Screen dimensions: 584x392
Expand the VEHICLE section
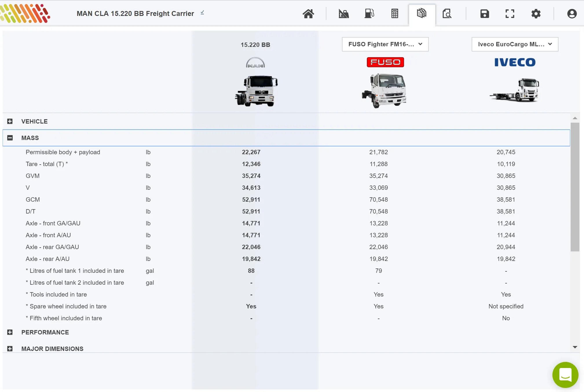click(10, 121)
